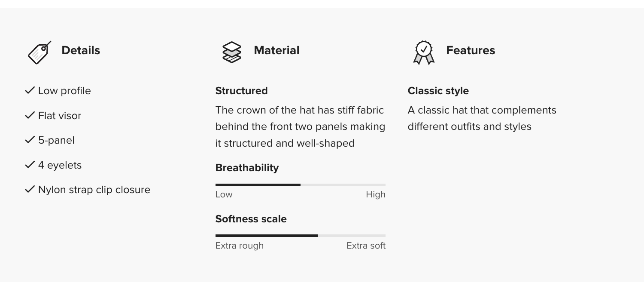Click the High breathability label

pyautogui.click(x=376, y=194)
